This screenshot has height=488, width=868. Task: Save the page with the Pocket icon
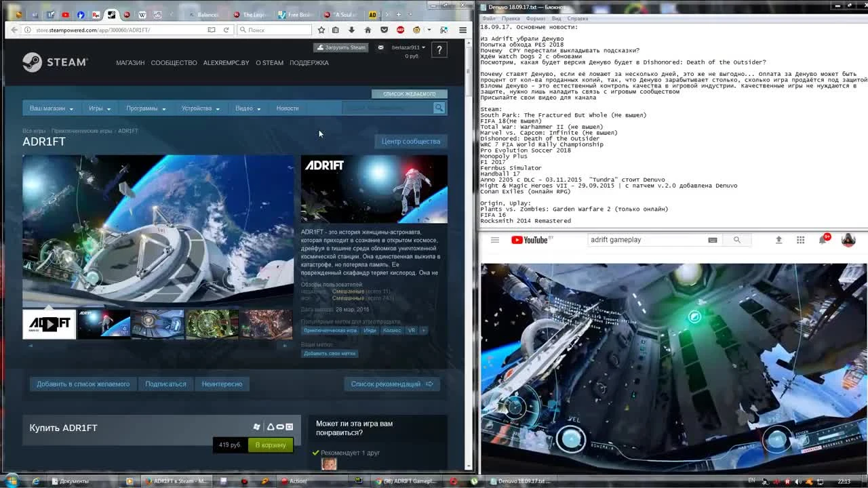tap(384, 30)
